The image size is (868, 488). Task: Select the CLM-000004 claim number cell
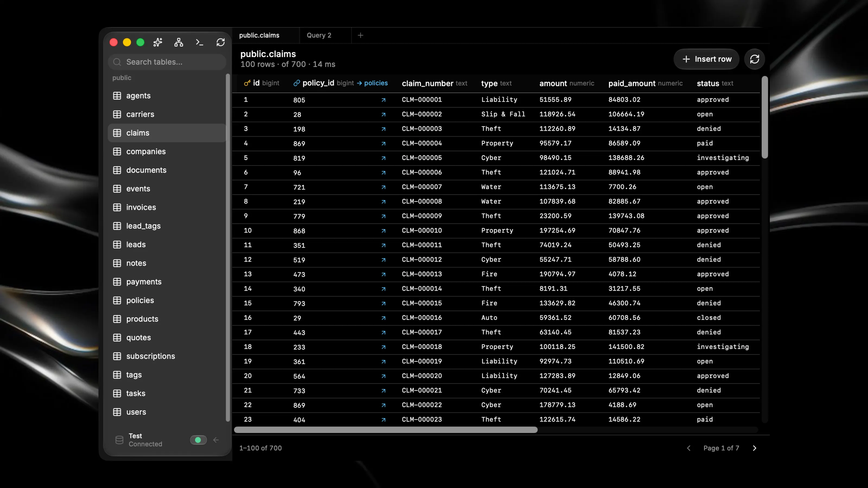(422, 143)
